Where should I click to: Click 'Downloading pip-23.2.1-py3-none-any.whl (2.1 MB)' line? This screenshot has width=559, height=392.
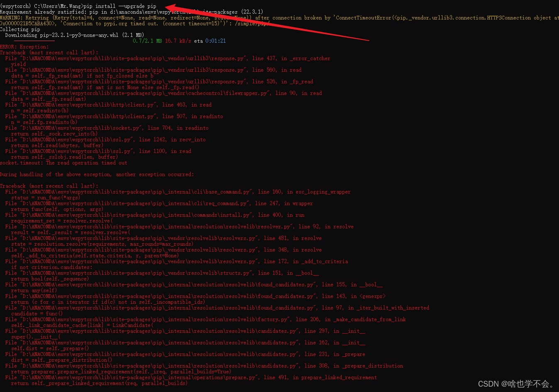pos(75,35)
